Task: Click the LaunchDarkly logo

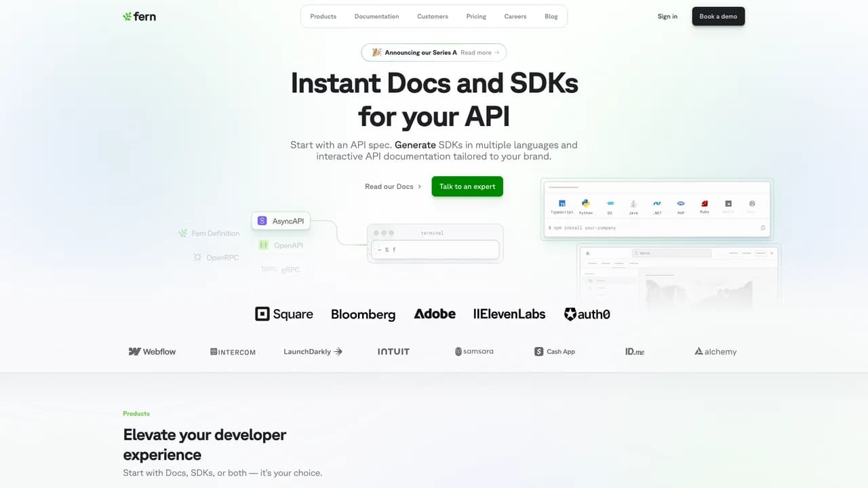Action: coord(313,352)
